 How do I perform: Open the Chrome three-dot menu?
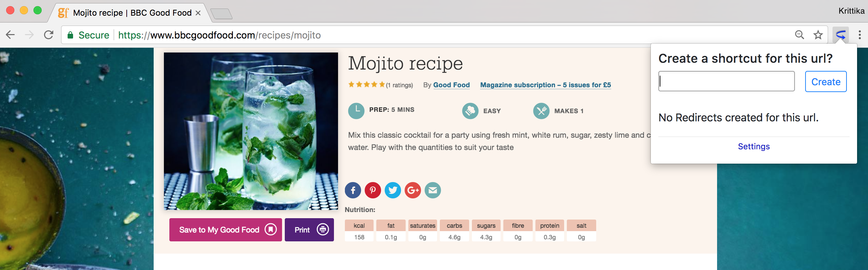859,35
